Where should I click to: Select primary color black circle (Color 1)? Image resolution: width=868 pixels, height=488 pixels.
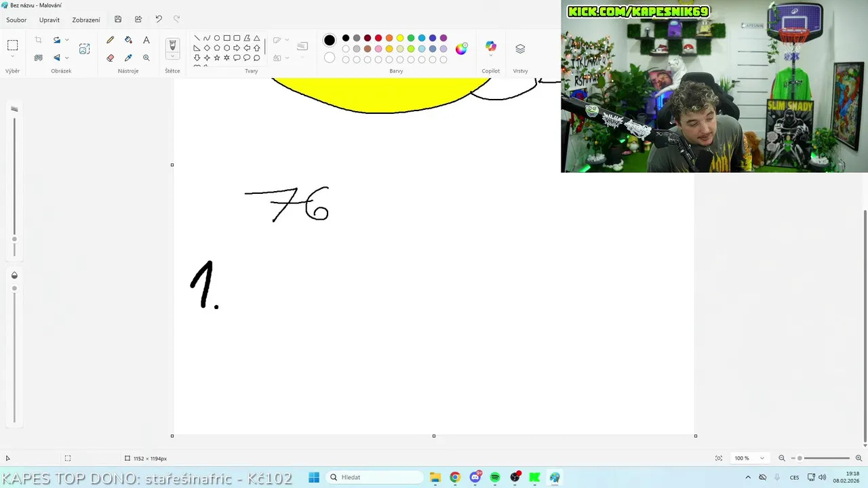(330, 40)
